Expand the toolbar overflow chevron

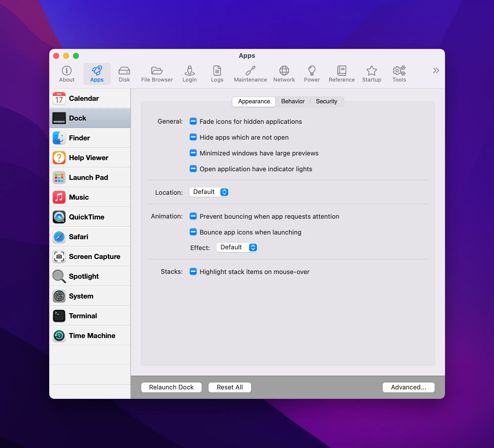point(436,70)
